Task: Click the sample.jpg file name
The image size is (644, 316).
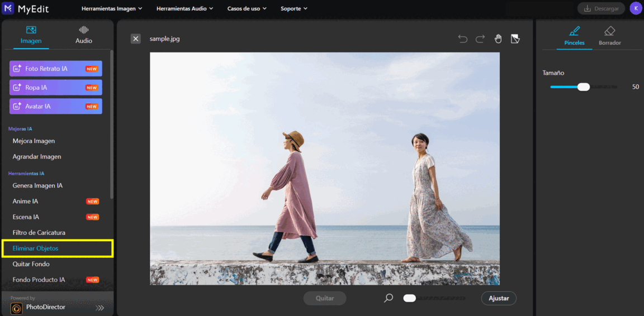Action: 165,39
